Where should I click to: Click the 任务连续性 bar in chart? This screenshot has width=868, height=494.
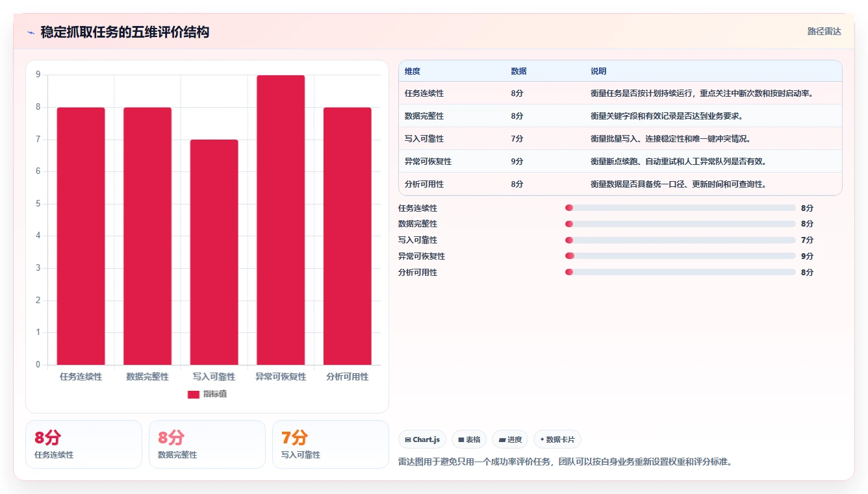pyautogui.click(x=81, y=236)
